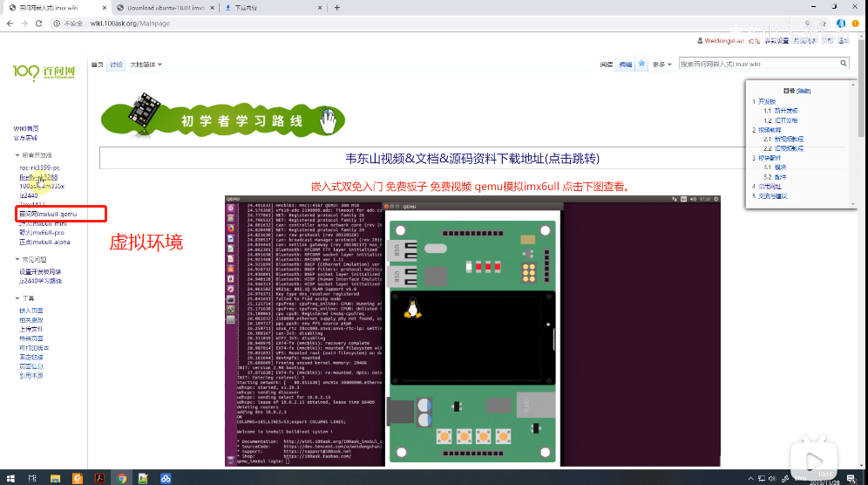Open Notepad++ icon on taskbar
Image resolution: width=868 pixels, height=485 pixels.
(144, 478)
